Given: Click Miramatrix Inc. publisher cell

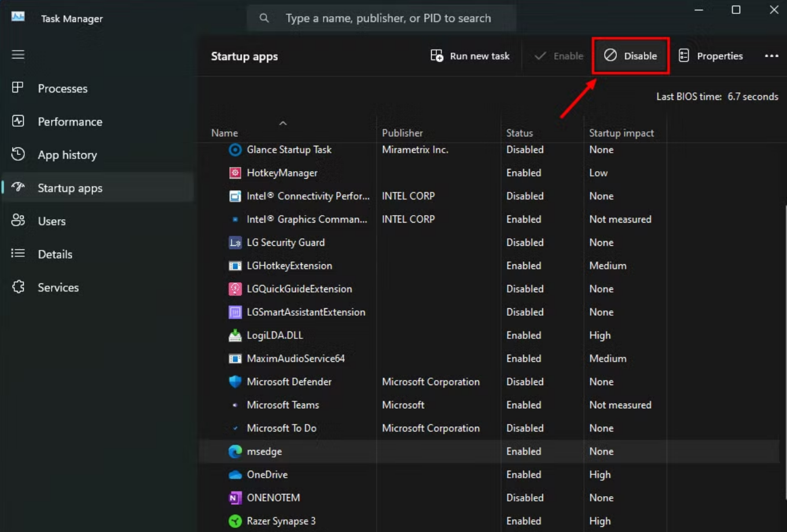Looking at the screenshot, I should pos(415,150).
